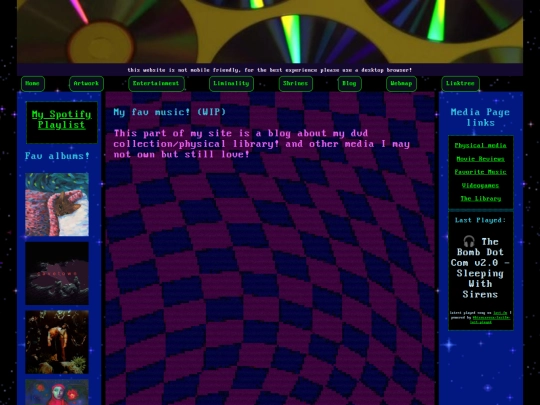Visit the Liminality page
This screenshot has width=540, height=405.
231,84
